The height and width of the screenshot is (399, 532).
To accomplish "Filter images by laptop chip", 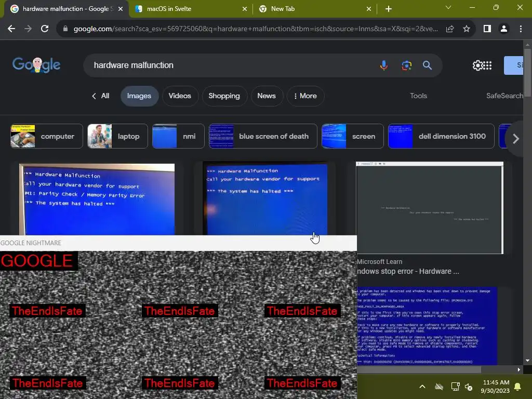I will tap(117, 136).
